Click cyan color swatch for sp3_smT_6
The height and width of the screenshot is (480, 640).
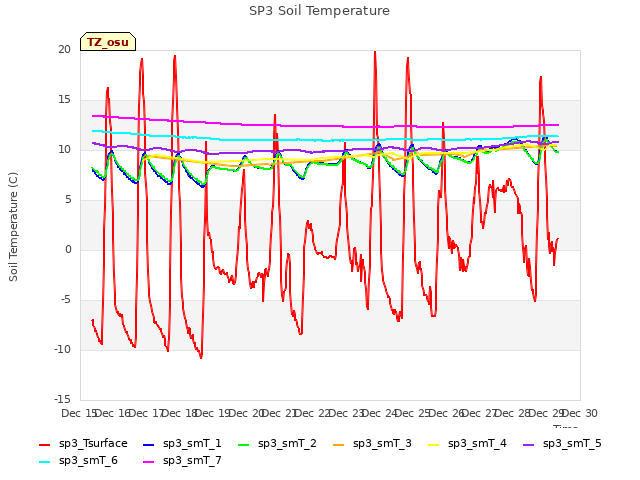pyautogui.click(x=44, y=462)
